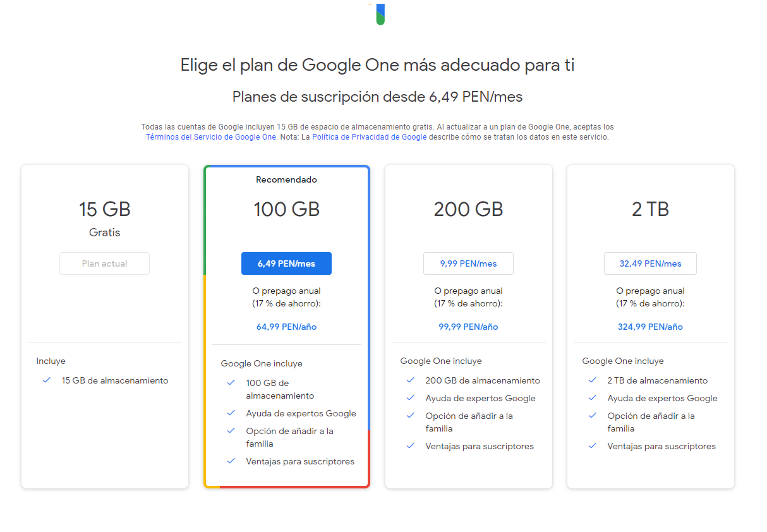Click checkmark beside 15 GB de almacenamiento
This screenshot has width=767, height=532.
tap(46, 380)
